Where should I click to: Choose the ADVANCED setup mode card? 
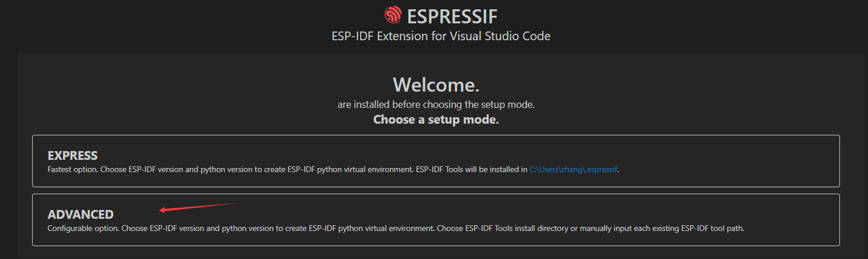[436, 220]
